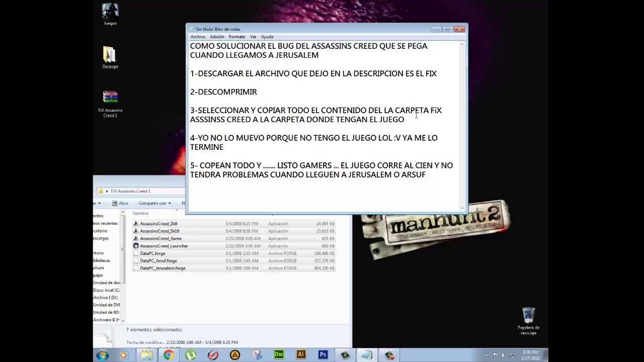Open Notepad's Edición menu
The width and height of the screenshot is (644, 362).
click(217, 37)
